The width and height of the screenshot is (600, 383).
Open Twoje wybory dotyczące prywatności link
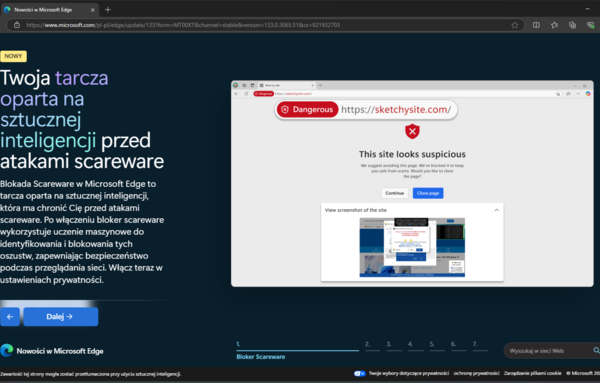tap(409, 373)
